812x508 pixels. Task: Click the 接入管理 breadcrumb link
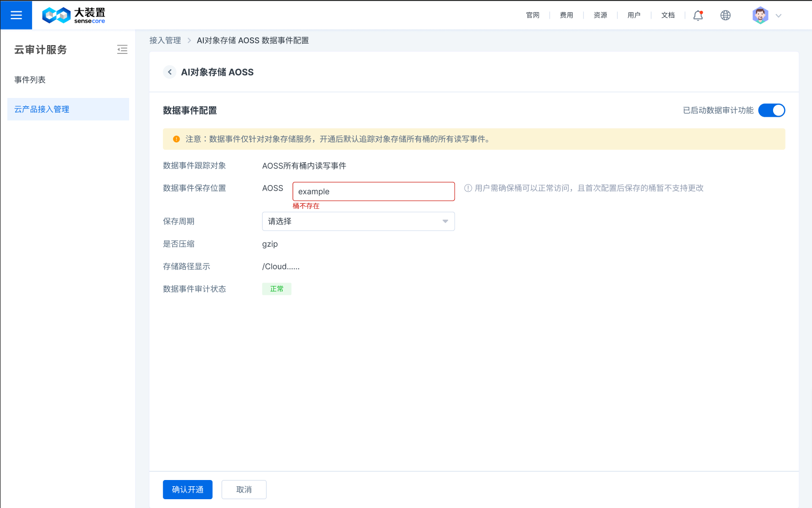pos(165,40)
